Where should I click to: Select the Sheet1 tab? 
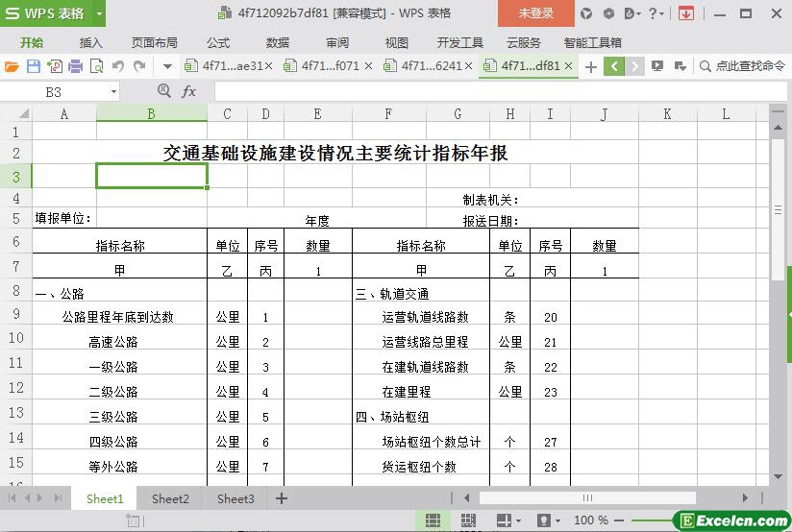tap(105, 498)
